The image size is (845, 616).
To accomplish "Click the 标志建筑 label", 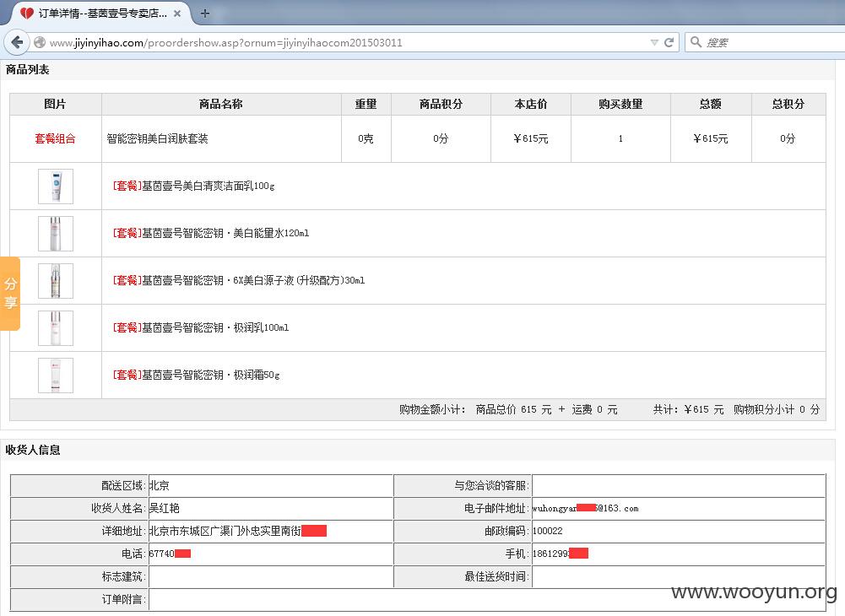I will (123, 576).
